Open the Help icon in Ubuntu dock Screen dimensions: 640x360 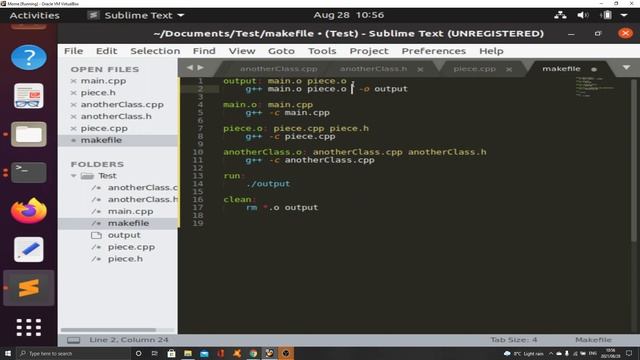(x=29, y=58)
